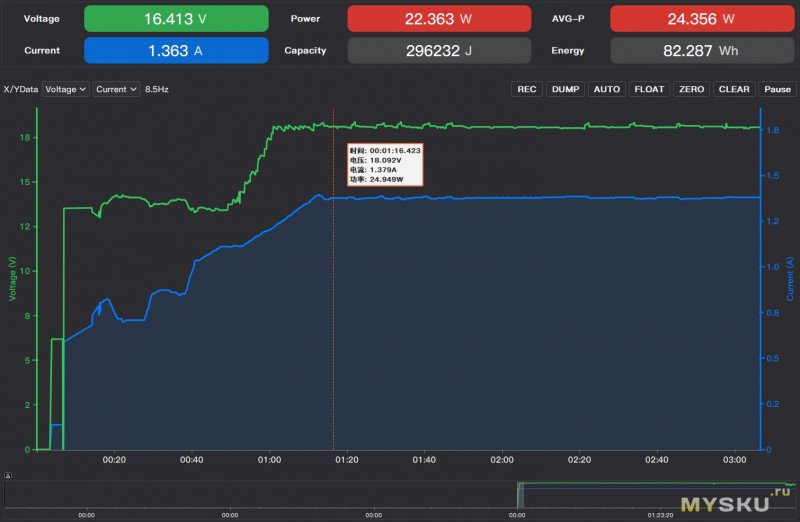Image resolution: width=800 pixels, height=522 pixels.
Task: Click the Energy readout 82.287 Wh
Action: coord(701,50)
